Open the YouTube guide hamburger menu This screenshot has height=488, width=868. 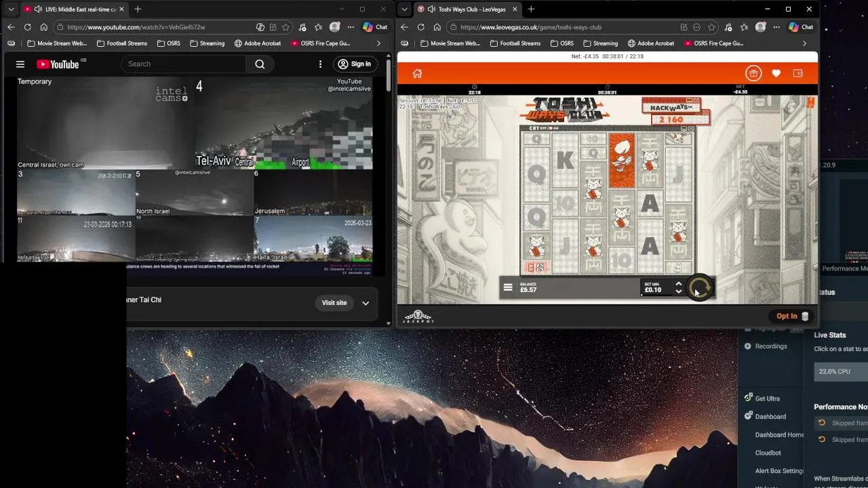pyautogui.click(x=20, y=64)
